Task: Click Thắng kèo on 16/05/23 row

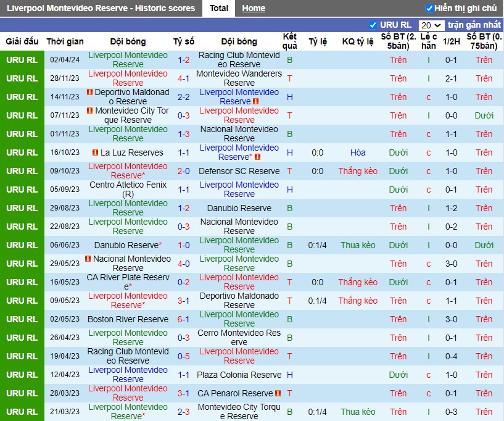Action: [x=358, y=282]
